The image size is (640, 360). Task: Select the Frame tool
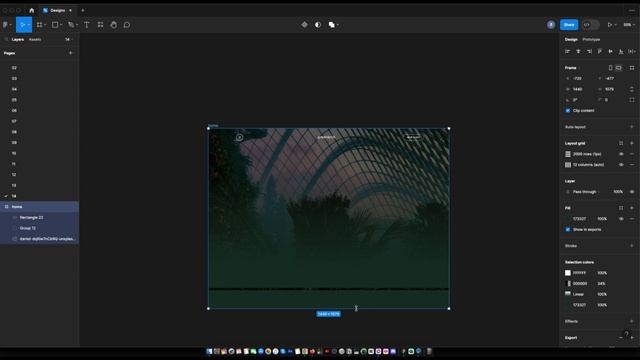pos(39,25)
